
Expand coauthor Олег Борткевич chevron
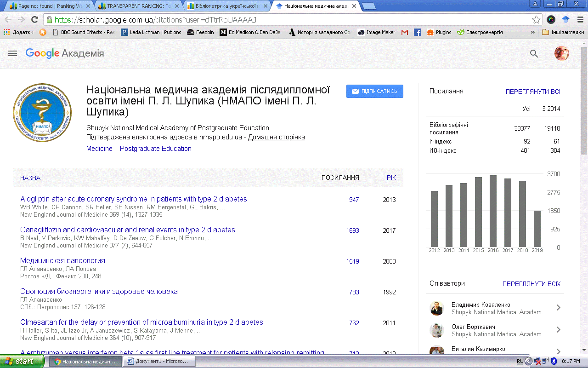[559, 330]
